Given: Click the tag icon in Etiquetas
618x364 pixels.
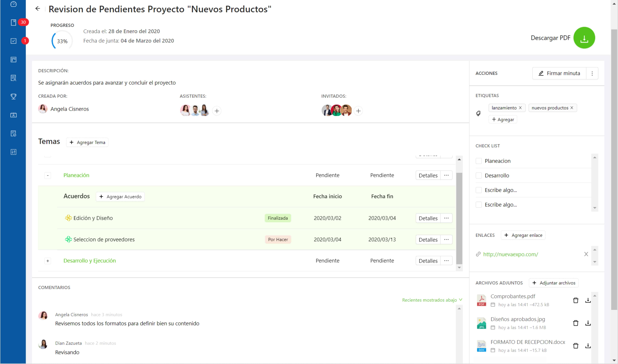Looking at the screenshot, I should 478,113.
